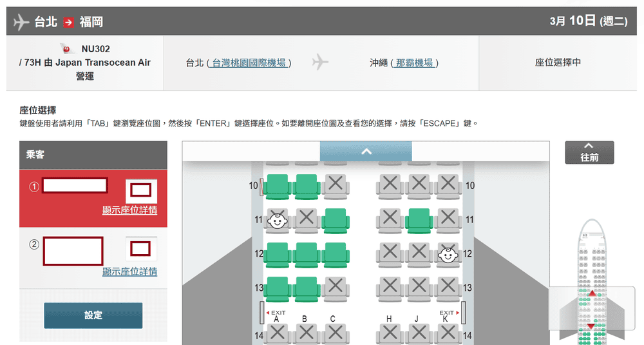Click the 往前 button
Viewport: 644px width, 345px height.
coord(589,153)
